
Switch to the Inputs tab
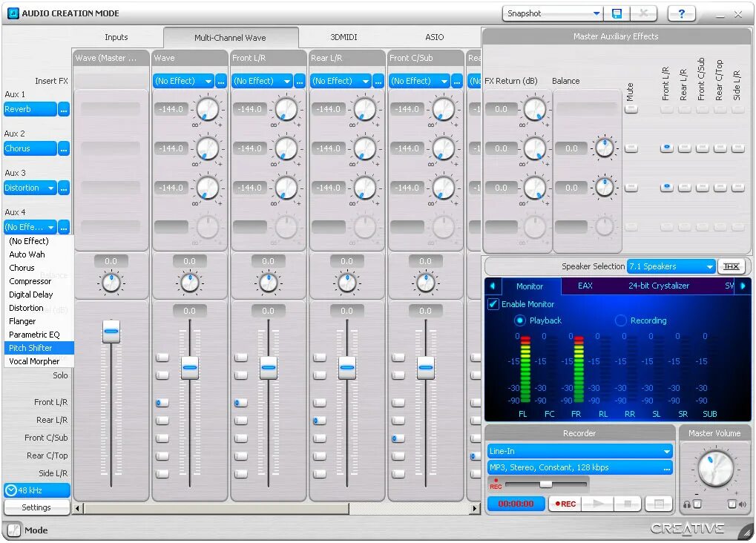coord(116,37)
